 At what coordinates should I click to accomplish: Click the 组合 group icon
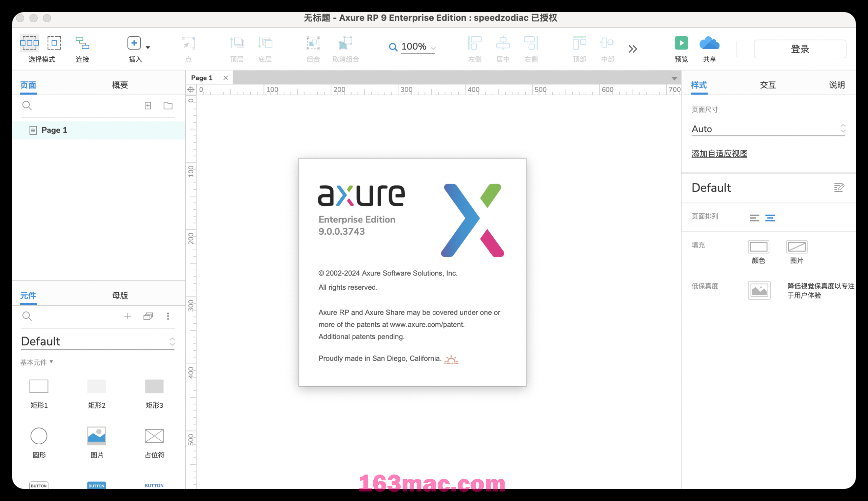tap(313, 43)
